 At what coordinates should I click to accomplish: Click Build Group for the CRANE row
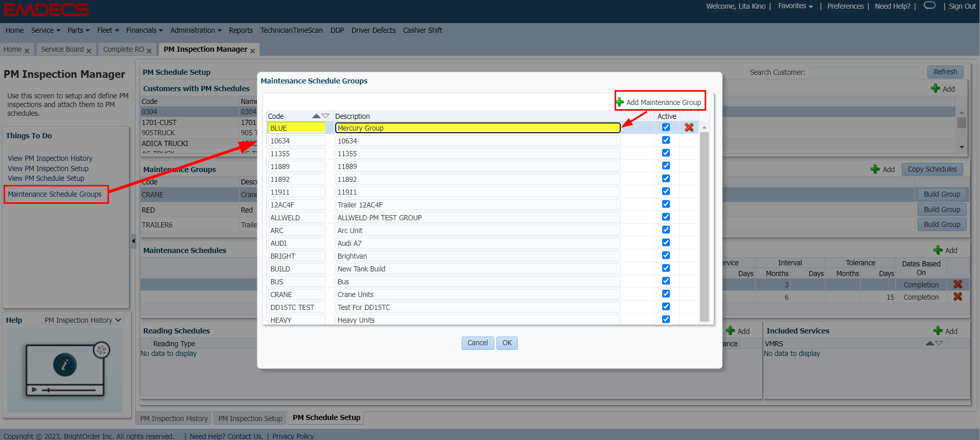pyautogui.click(x=941, y=194)
